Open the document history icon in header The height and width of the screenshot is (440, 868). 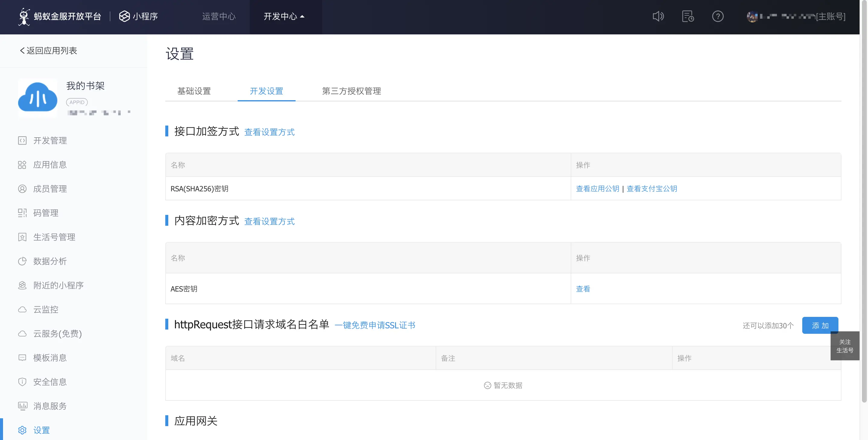(688, 16)
